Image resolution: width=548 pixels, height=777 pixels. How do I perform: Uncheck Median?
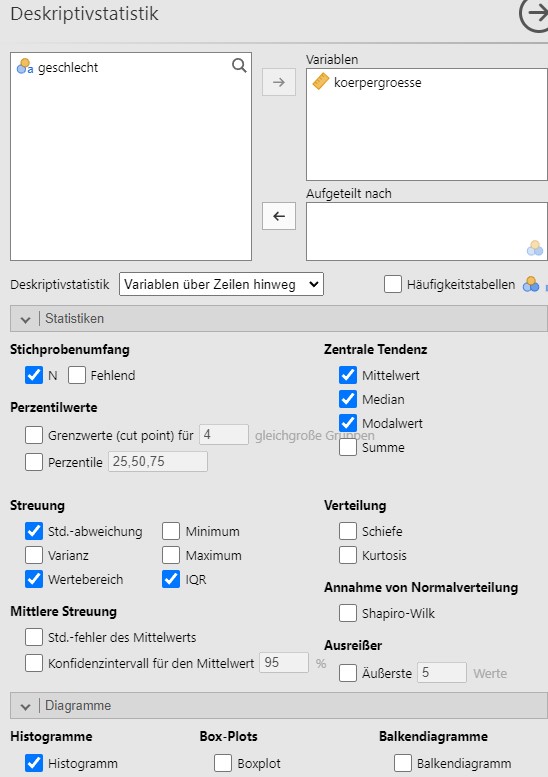pyautogui.click(x=348, y=399)
